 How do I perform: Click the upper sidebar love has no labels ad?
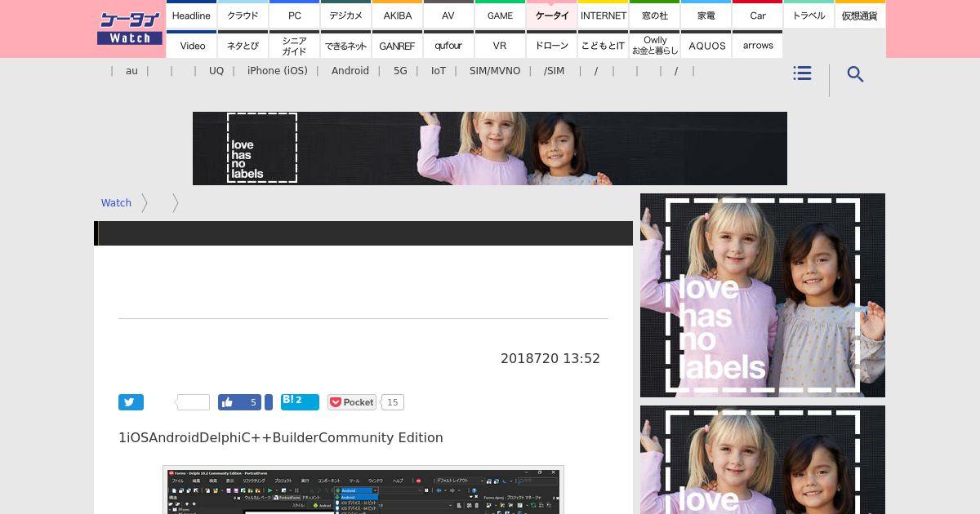[763, 295]
